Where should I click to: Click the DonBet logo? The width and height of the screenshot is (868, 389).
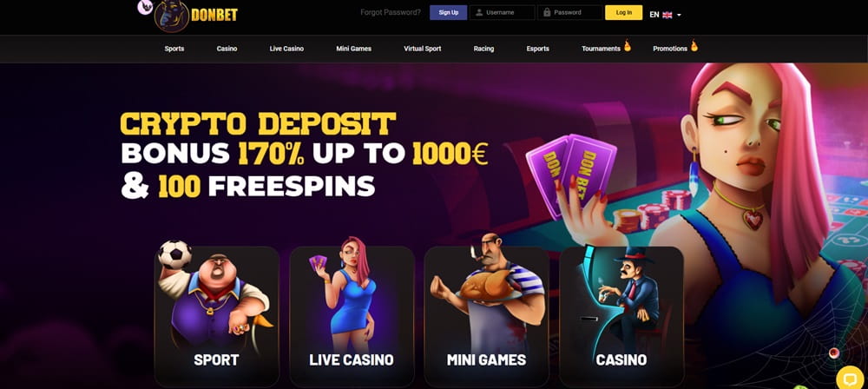[196, 16]
